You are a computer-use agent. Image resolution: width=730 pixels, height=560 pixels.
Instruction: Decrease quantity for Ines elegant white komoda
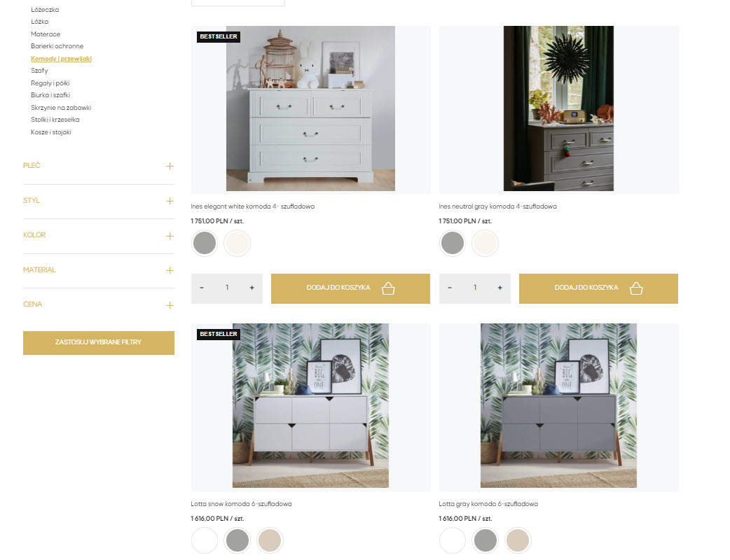click(202, 288)
